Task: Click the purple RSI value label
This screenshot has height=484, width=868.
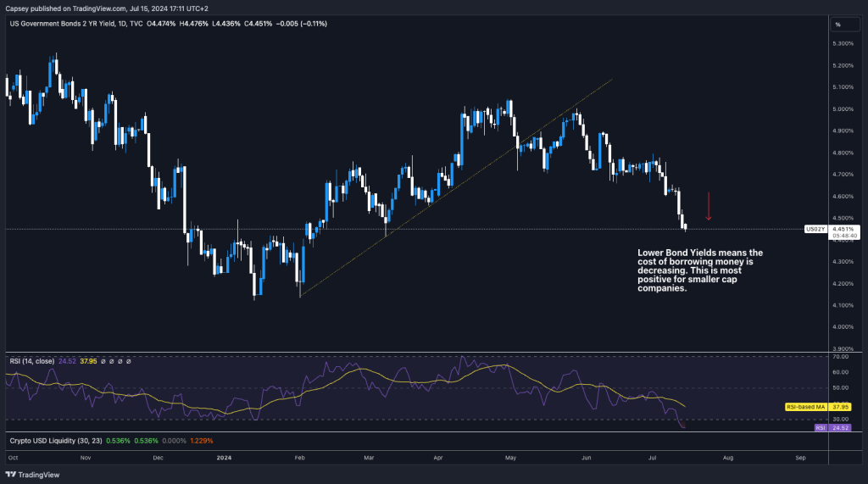Action: click(820, 428)
